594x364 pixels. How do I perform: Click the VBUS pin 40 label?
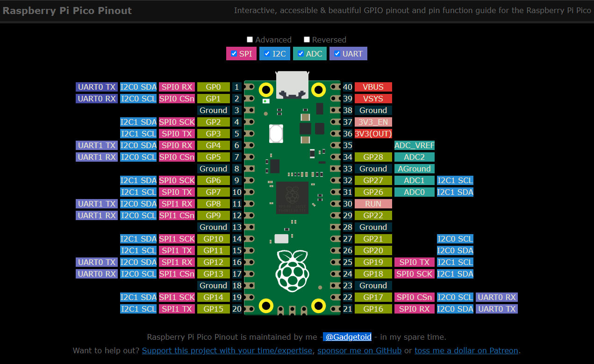click(373, 87)
